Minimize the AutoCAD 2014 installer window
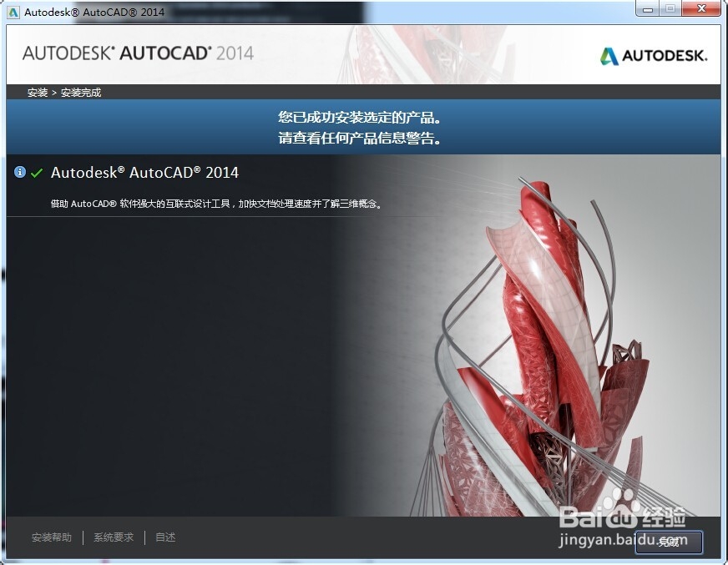Image resolution: width=728 pixels, height=565 pixels. coord(648,9)
